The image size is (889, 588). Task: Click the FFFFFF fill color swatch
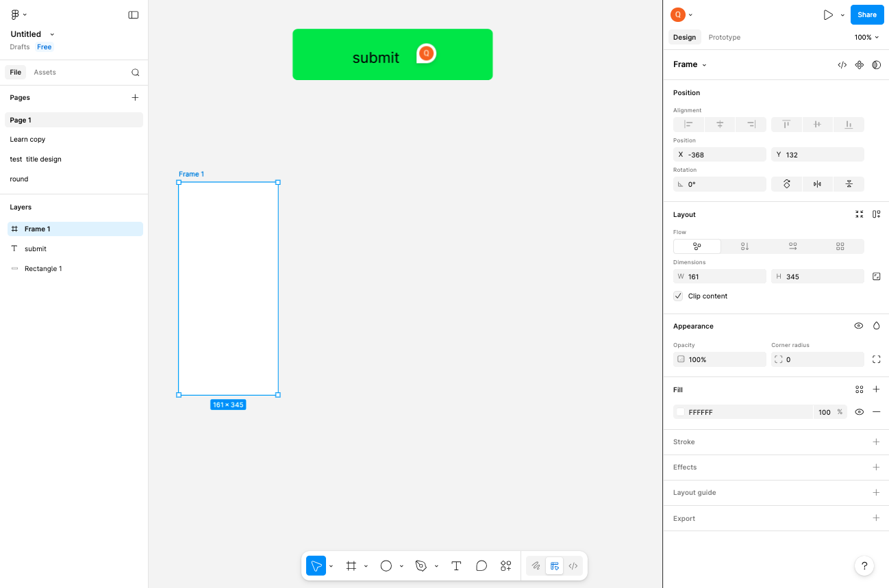(680, 412)
